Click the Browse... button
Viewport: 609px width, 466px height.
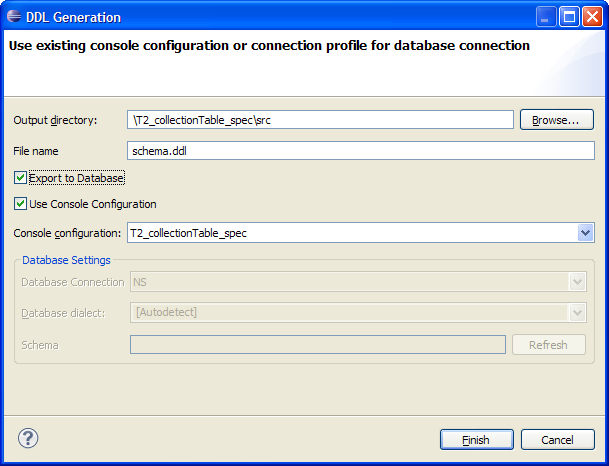tap(557, 120)
